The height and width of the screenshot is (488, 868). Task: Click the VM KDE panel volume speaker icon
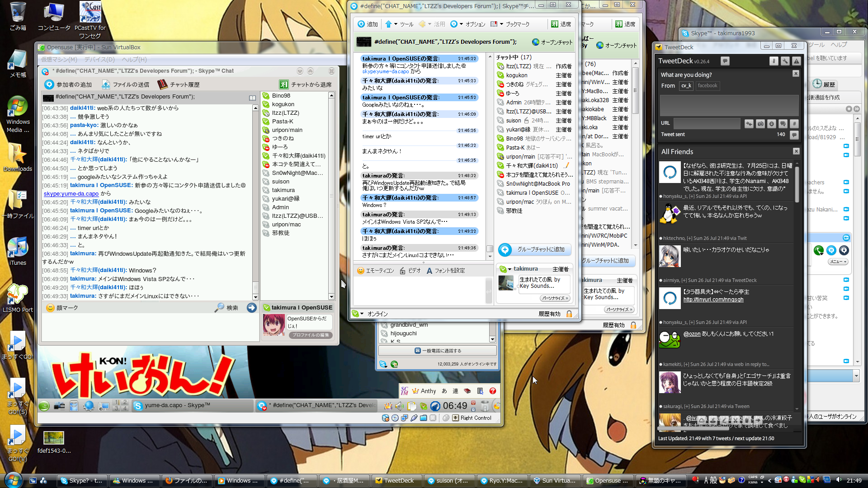point(399,406)
